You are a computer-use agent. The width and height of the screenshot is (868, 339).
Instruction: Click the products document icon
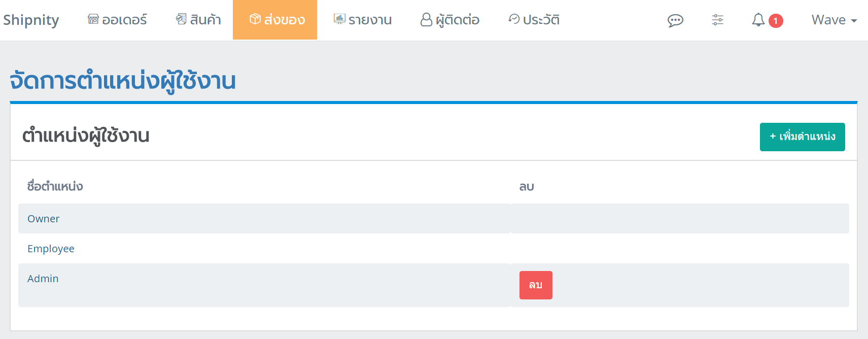point(181,19)
